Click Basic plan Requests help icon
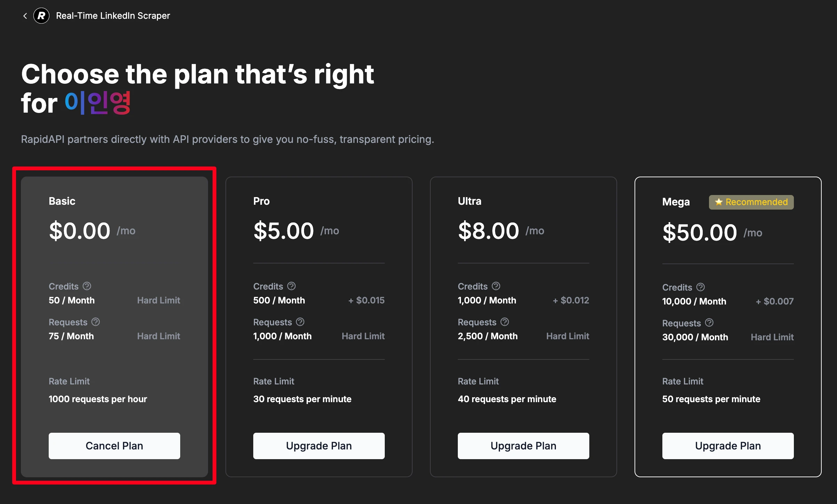Screen dimensions: 837x504 (x=96, y=322)
